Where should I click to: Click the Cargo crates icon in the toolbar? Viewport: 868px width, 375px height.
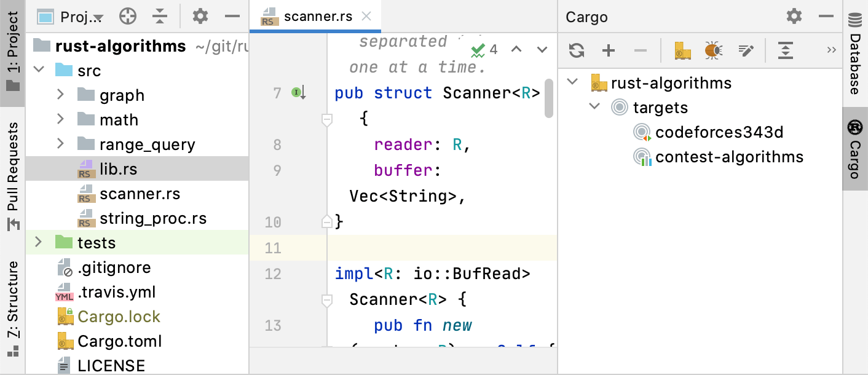point(682,50)
